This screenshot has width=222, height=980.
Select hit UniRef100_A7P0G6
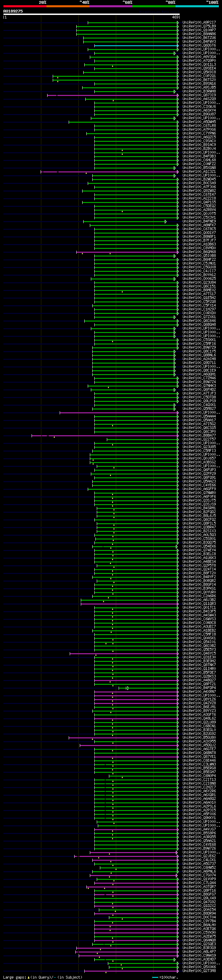[x=199, y=129]
